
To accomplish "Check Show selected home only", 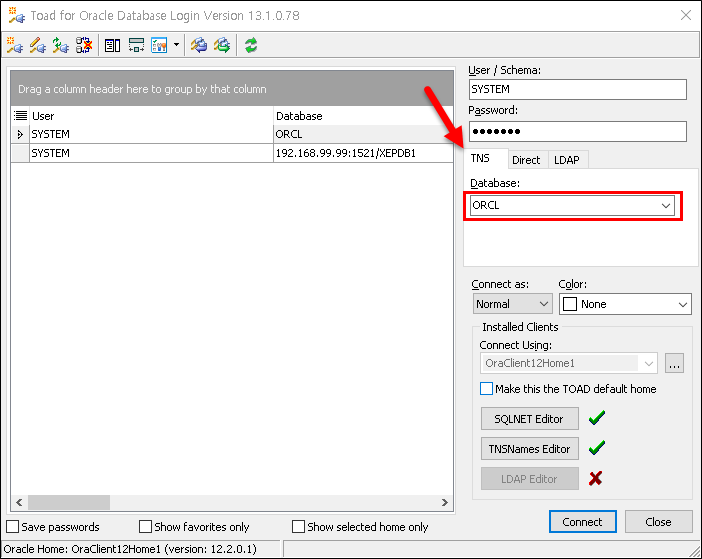I will [x=298, y=526].
